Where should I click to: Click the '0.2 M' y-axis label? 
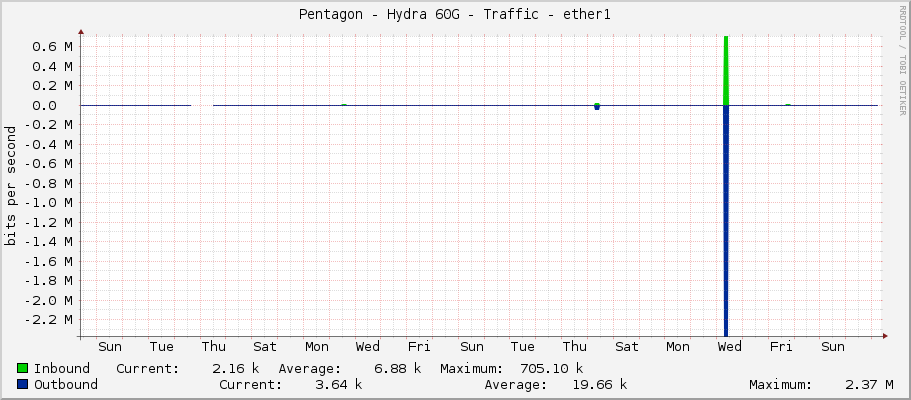(x=52, y=85)
